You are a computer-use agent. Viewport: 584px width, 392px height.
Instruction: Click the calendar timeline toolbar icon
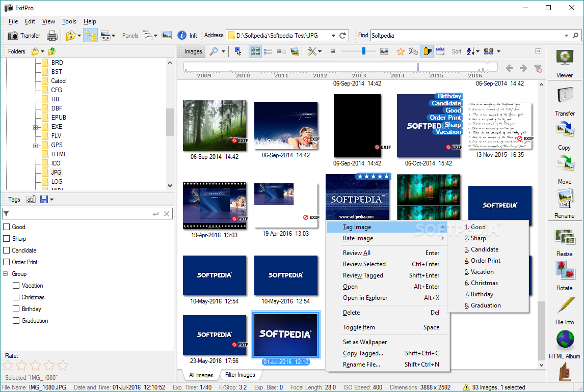click(440, 51)
